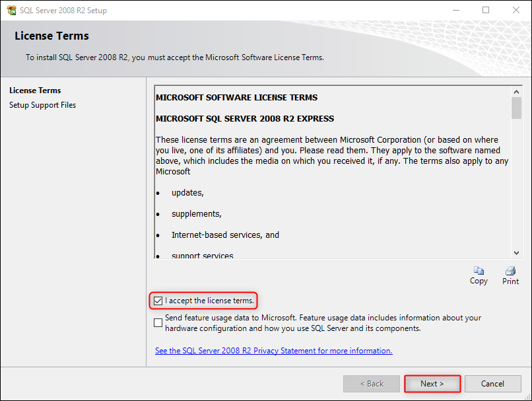
Task: Click the scroll down arrow of license text
Action: [516, 252]
